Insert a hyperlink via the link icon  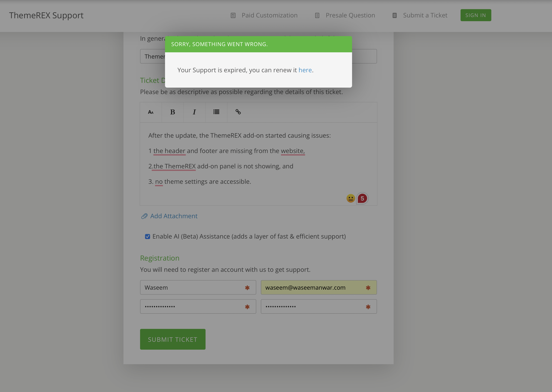point(238,112)
